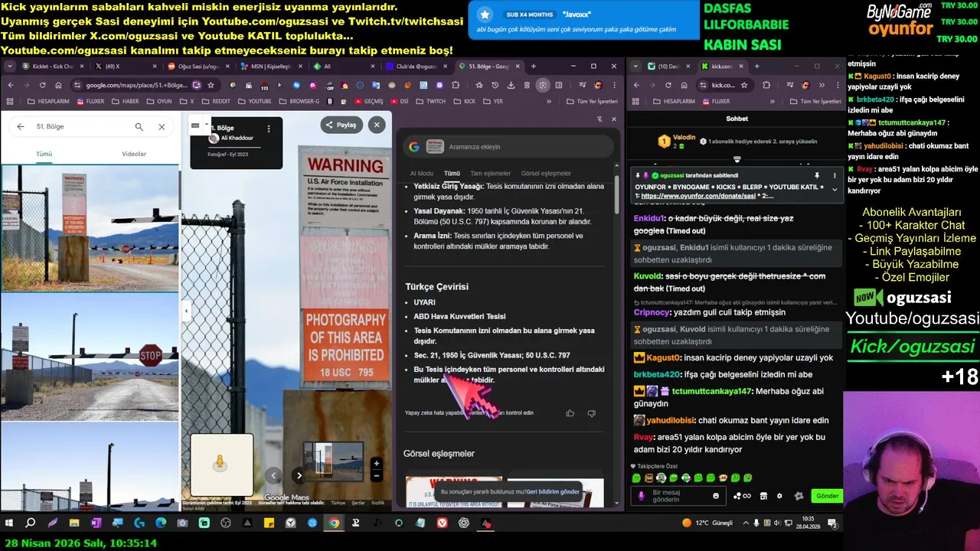Go back in the Google Maps browser window
Viewport: 980px width, 551px height.
click(10, 85)
